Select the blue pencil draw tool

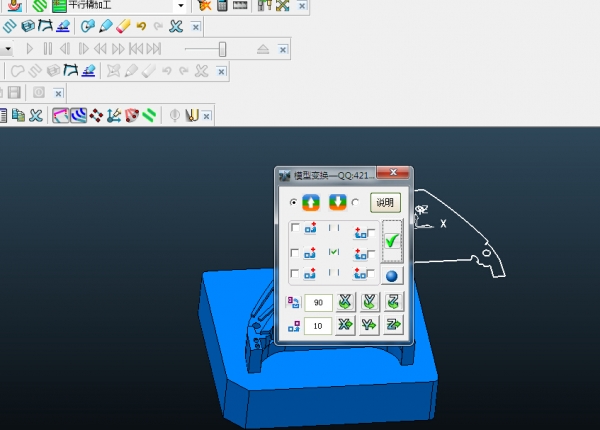coord(106,26)
